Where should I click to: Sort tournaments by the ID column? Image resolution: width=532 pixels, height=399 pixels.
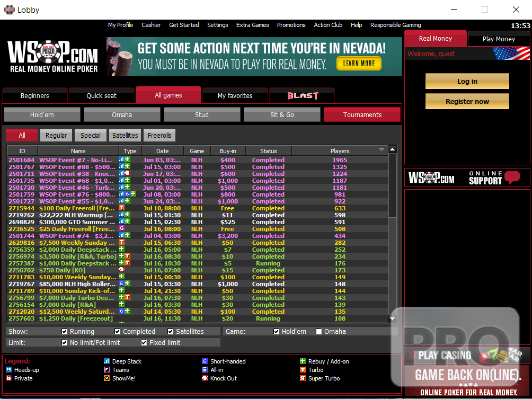pyautogui.click(x=22, y=151)
